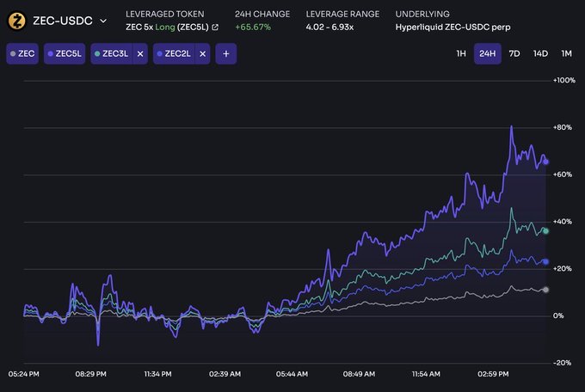Click the 0% y-axis label
Viewport: 585px width, 392px height.
tap(558, 315)
